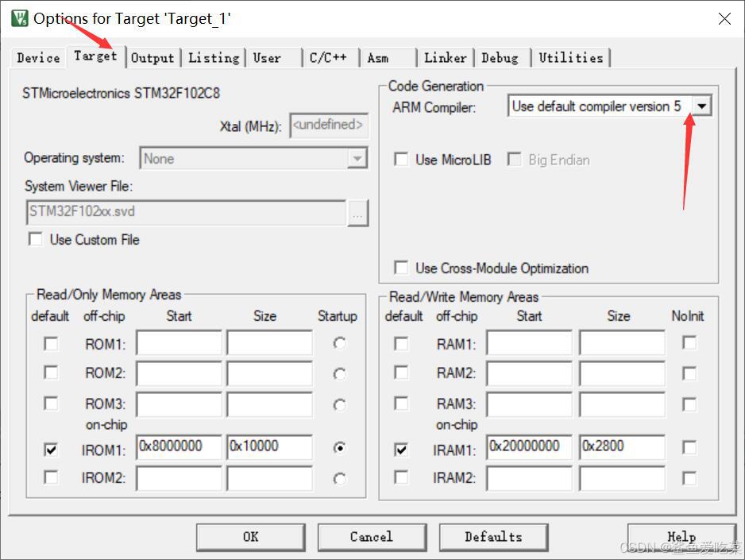Go to the C/C++ tab
This screenshot has height=560, width=745.
328,58
